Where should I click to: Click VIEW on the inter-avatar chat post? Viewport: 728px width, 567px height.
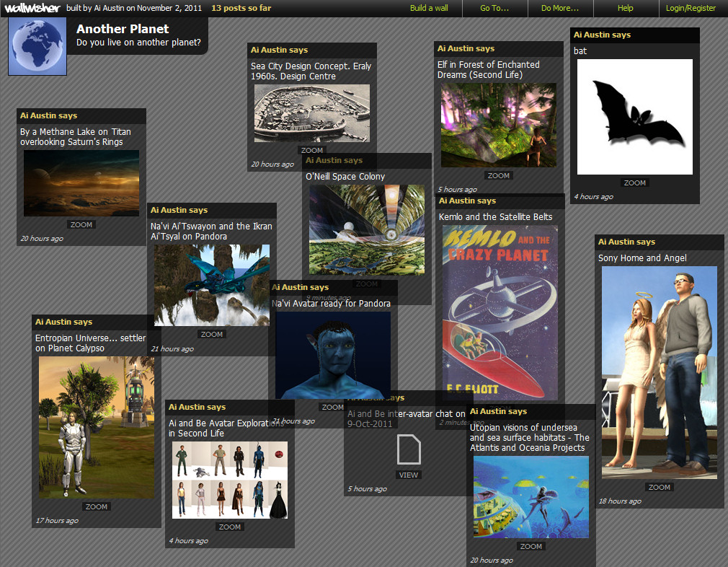pyautogui.click(x=409, y=475)
